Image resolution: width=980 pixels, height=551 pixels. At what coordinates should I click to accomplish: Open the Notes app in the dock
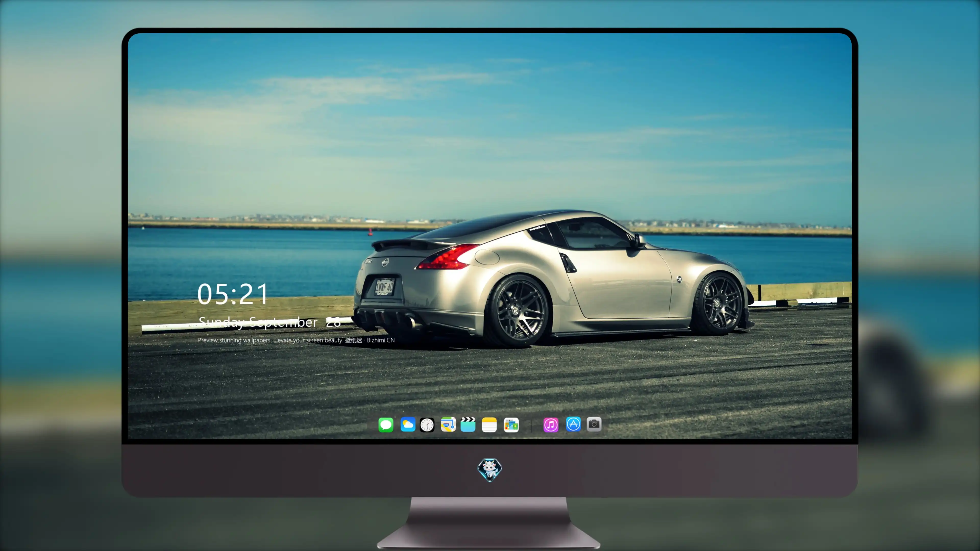click(489, 425)
